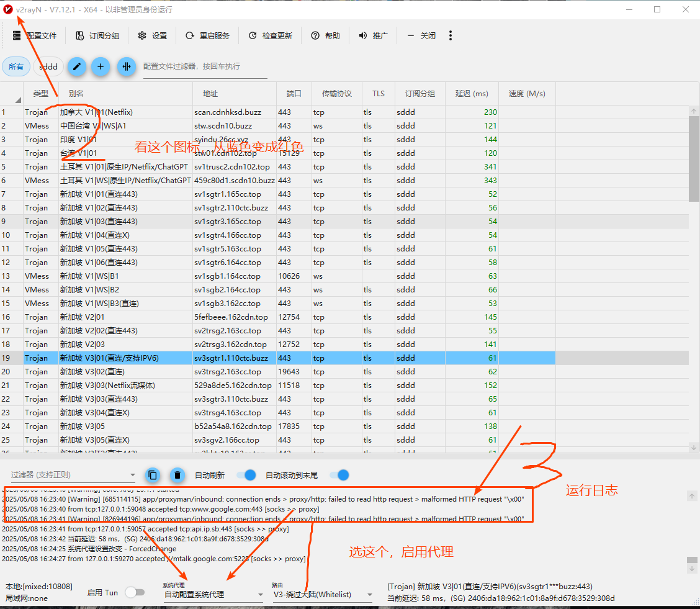Click the 推广 toolbar button
This screenshot has width=700, height=609.
pos(373,36)
